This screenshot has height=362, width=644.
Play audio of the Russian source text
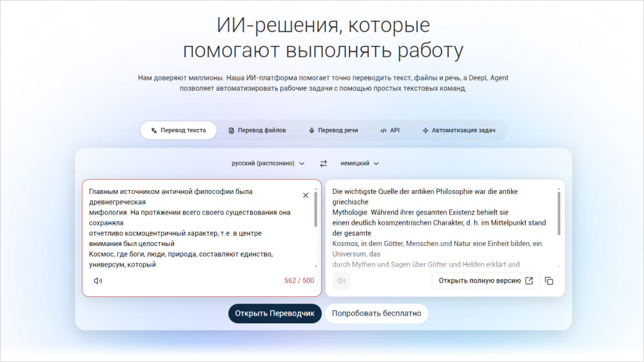point(98,281)
